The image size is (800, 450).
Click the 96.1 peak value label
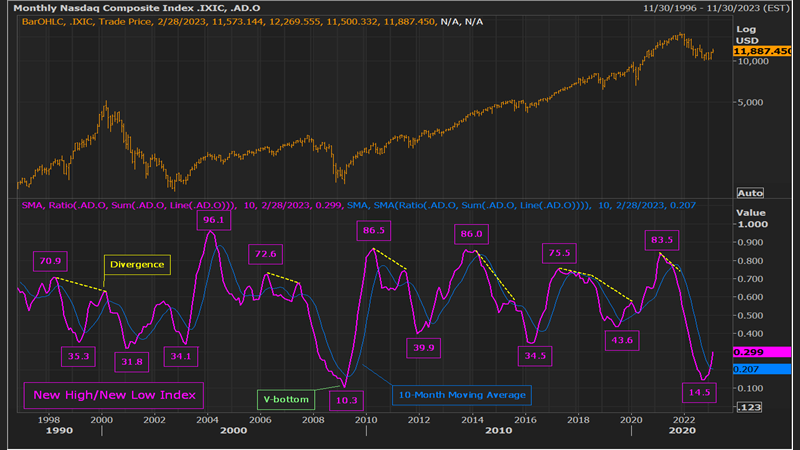(x=212, y=219)
